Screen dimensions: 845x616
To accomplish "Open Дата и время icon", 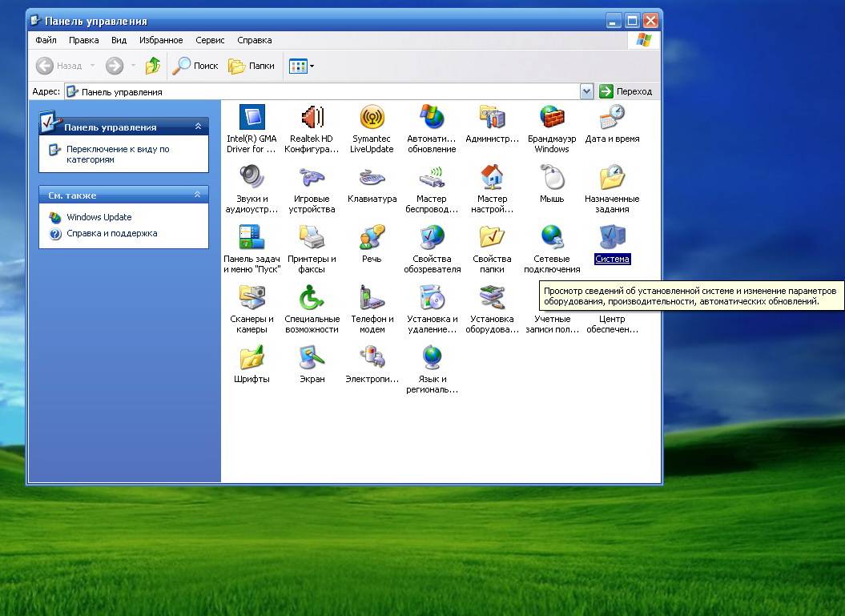I will coord(612,118).
